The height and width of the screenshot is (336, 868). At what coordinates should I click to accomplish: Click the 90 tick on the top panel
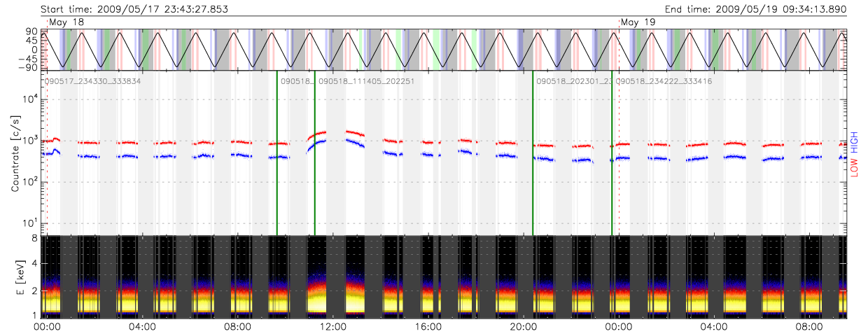[31, 32]
